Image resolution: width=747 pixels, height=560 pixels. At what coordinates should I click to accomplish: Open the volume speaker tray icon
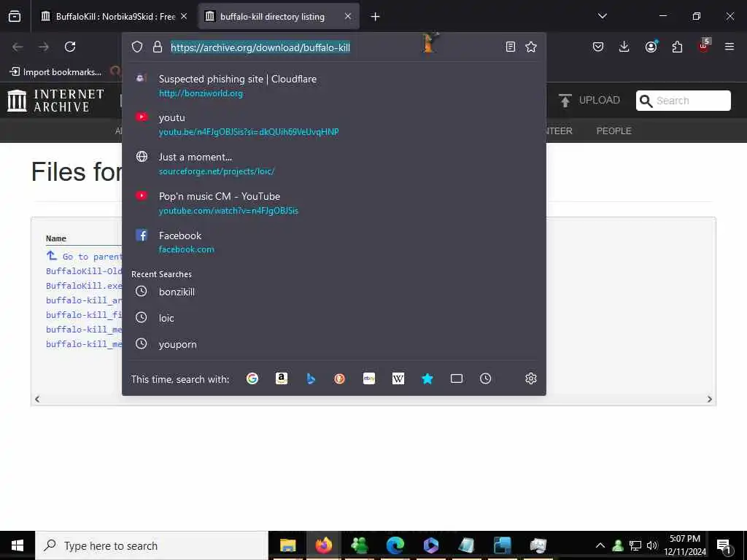(x=652, y=545)
